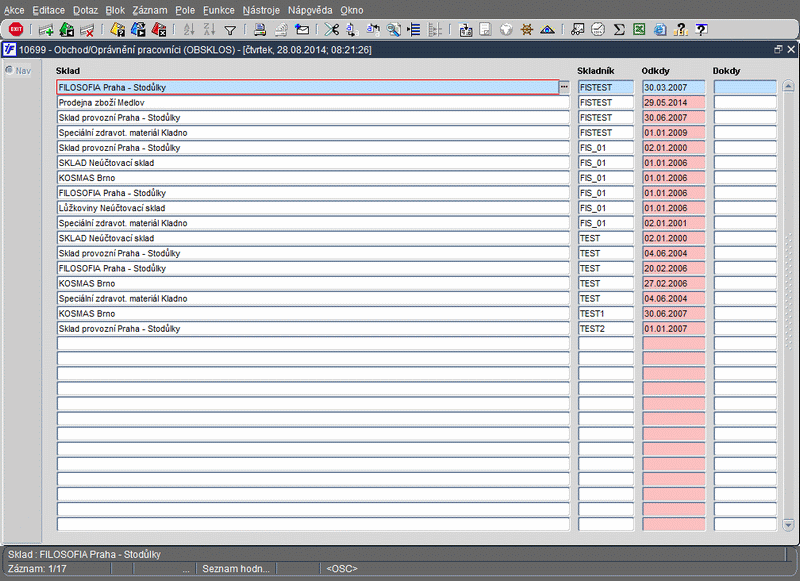Image resolution: width=800 pixels, height=581 pixels.
Task: Click the question mark with lock icon
Action: point(681,30)
